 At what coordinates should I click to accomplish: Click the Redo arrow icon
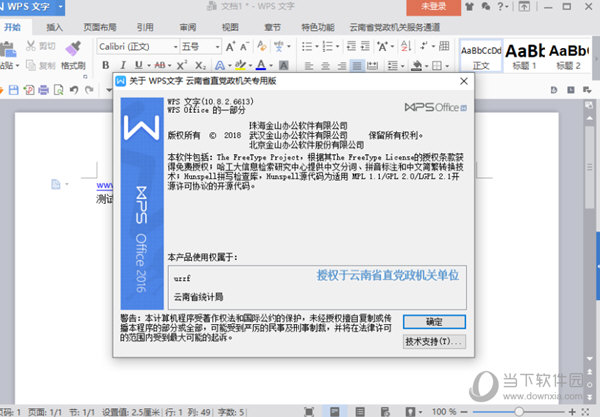pyautogui.click(x=89, y=90)
